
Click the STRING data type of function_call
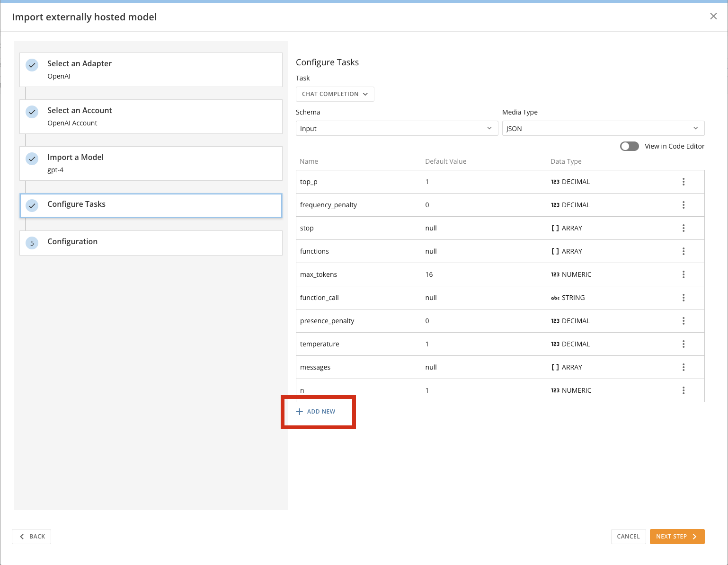[x=568, y=298]
